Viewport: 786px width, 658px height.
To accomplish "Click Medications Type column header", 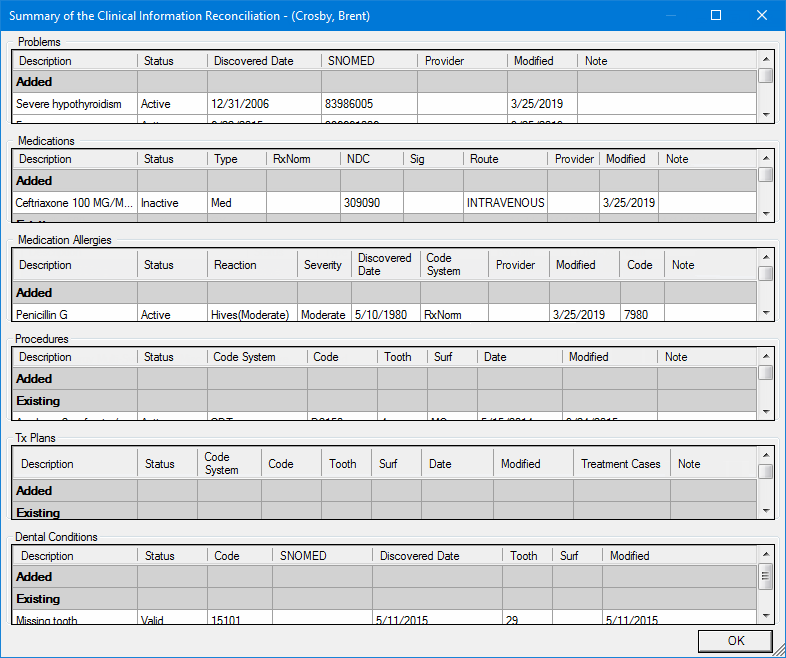I will click(237, 159).
